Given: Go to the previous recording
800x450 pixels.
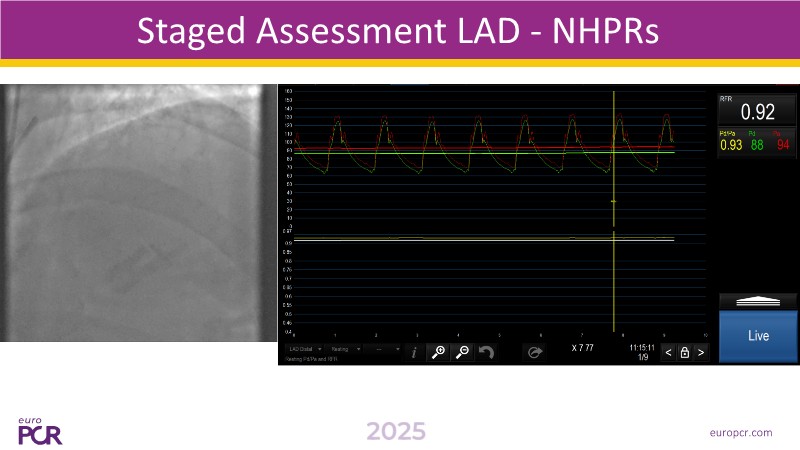Looking at the screenshot, I should click(668, 352).
